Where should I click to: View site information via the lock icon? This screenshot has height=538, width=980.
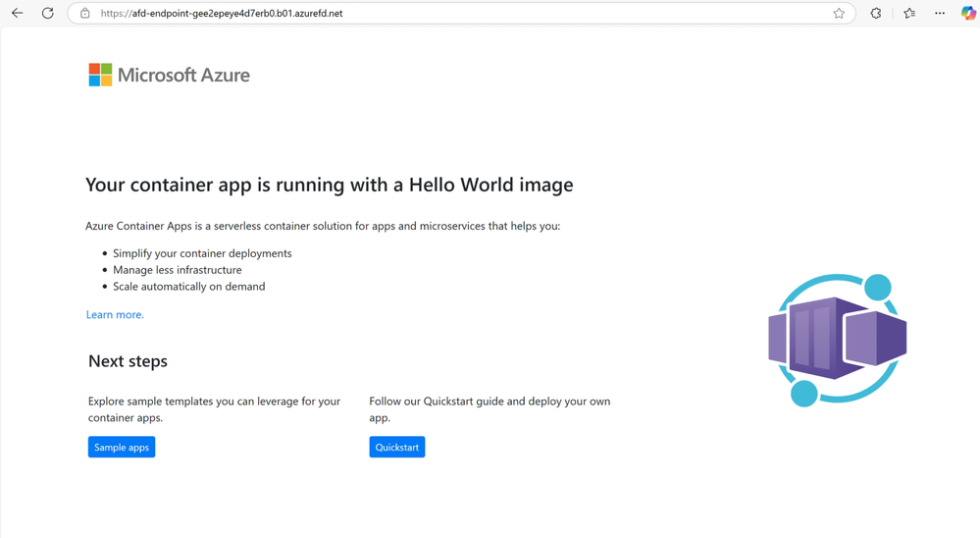(x=85, y=13)
